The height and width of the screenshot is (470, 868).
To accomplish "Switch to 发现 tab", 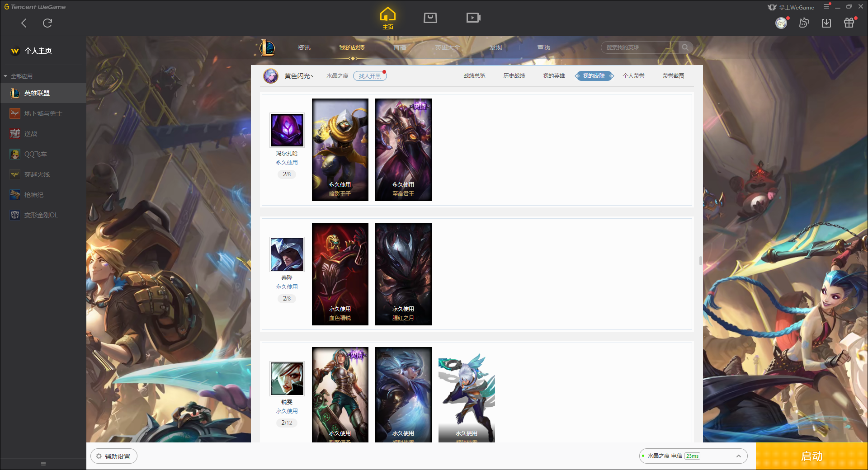I will coord(495,47).
